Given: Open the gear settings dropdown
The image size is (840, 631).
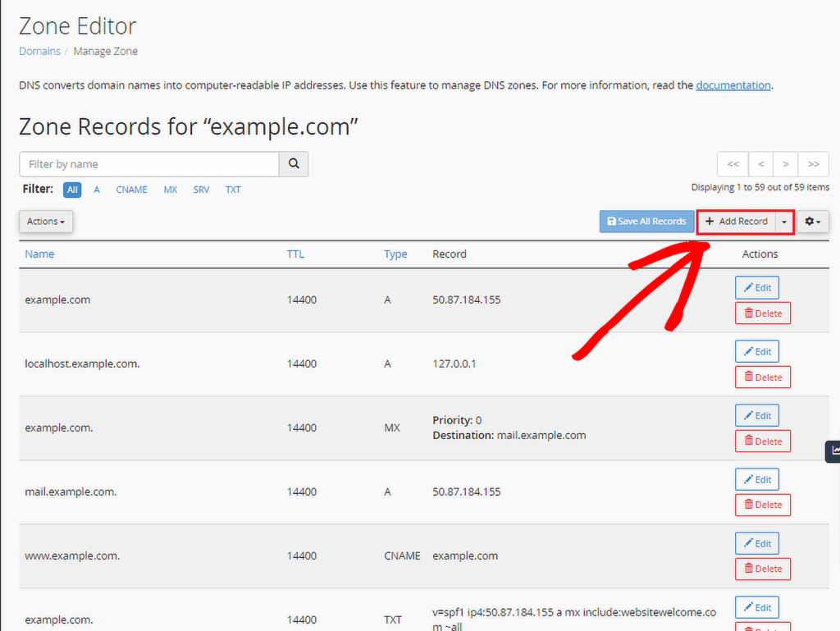Looking at the screenshot, I should (x=812, y=221).
